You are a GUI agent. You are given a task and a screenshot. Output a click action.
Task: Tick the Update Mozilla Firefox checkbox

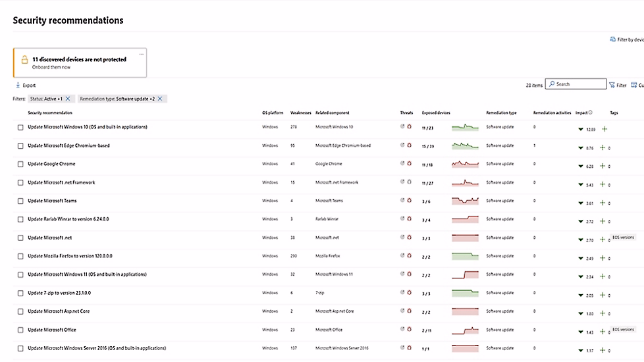(20, 256)
